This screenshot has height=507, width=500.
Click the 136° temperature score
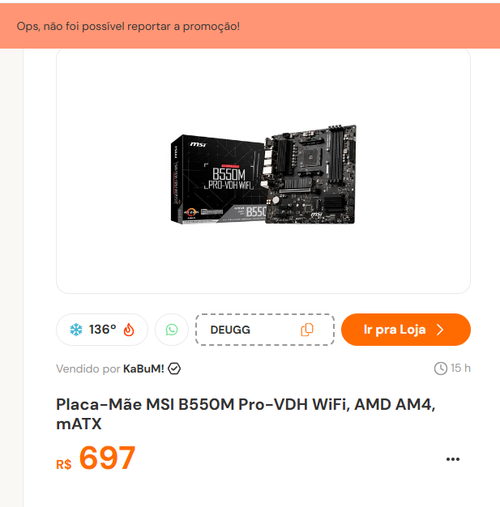tap(102, 330)
